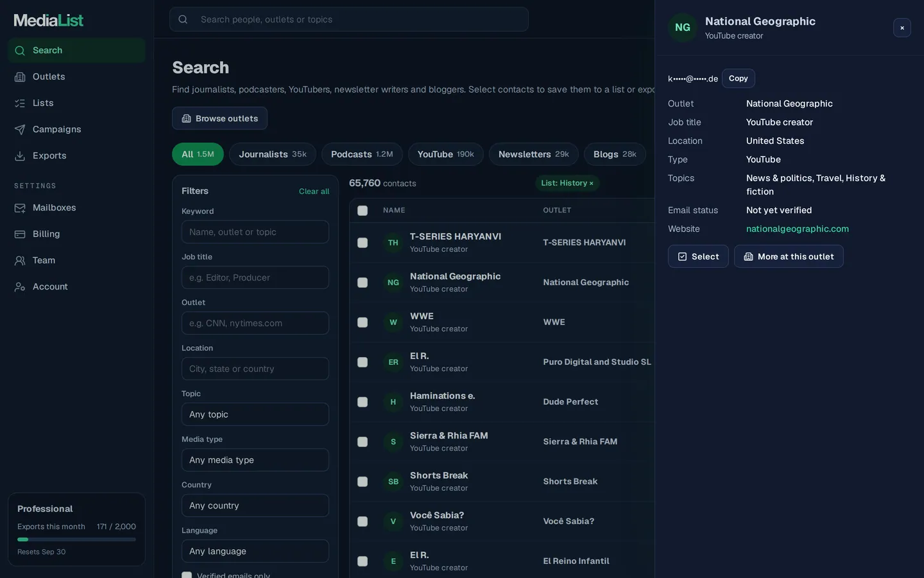Go to Lists in sidebar
Screen dimensions: 924x578
coord(76,103)
